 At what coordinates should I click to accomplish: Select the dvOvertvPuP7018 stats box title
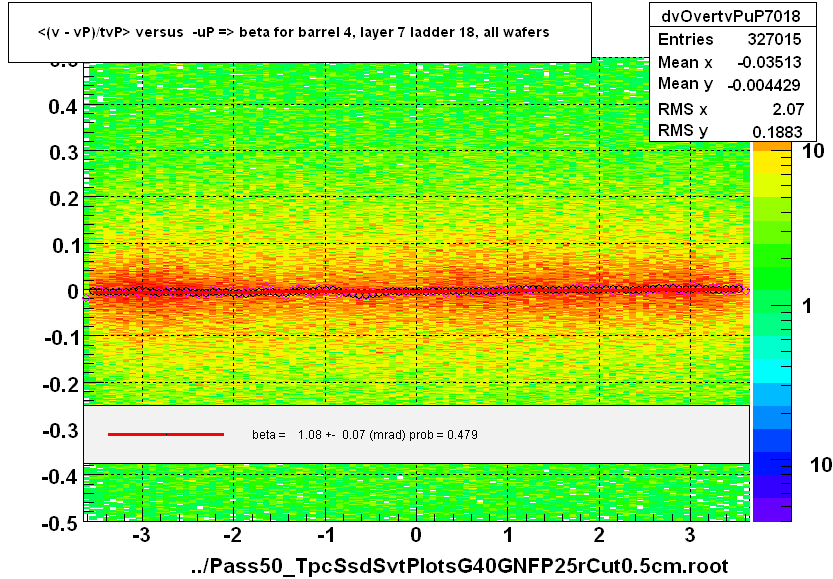pos(730,16)
